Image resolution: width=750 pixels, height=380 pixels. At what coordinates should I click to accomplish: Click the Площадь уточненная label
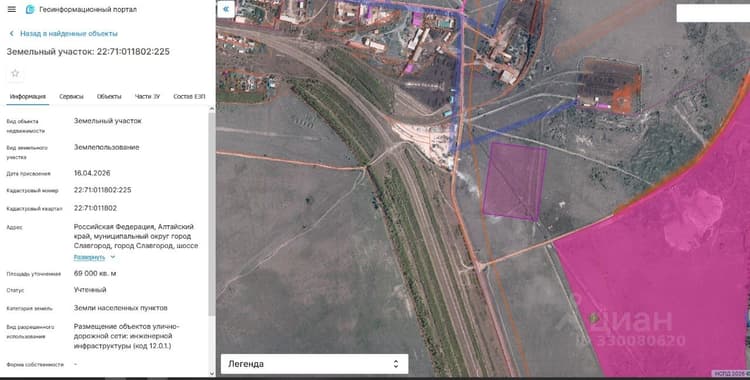[33, 274]
